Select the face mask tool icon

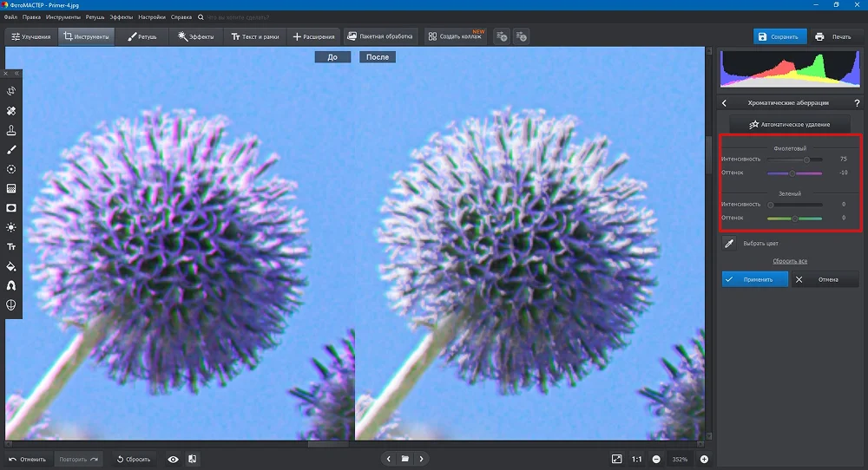pos(11,305)
